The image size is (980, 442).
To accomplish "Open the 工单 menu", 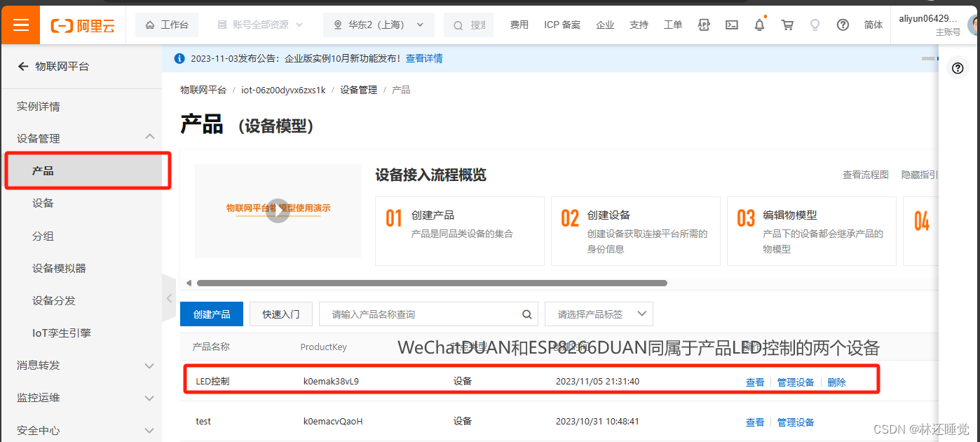I will point(673,25).
